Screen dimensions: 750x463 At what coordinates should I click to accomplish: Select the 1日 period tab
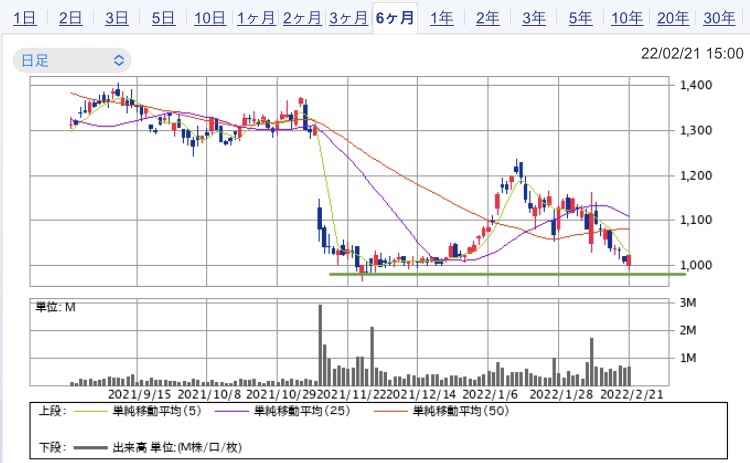point(24,18)
